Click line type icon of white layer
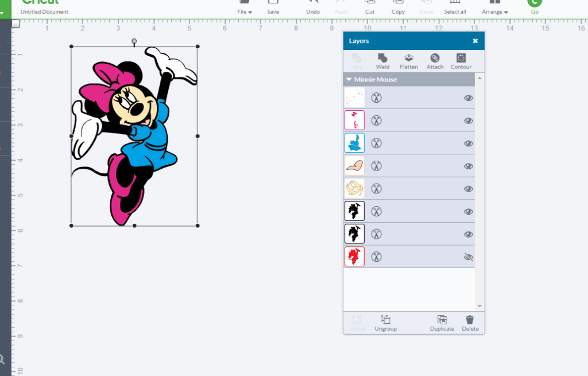 click(377, 98)
